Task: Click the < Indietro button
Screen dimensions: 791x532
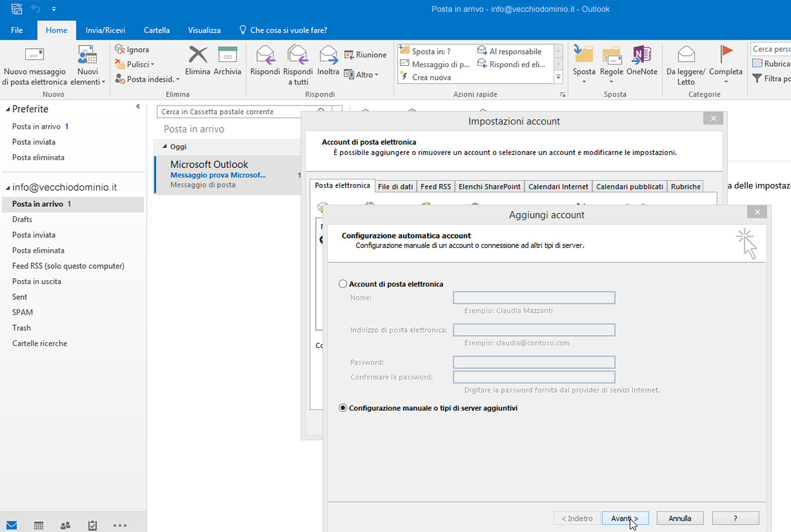Action: coord(577,518)
